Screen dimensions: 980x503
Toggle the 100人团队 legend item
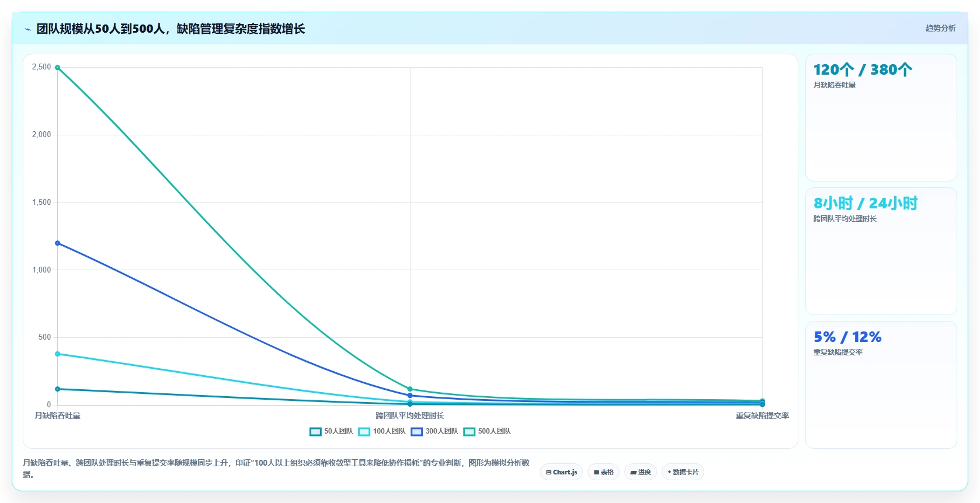click(382, 431)
